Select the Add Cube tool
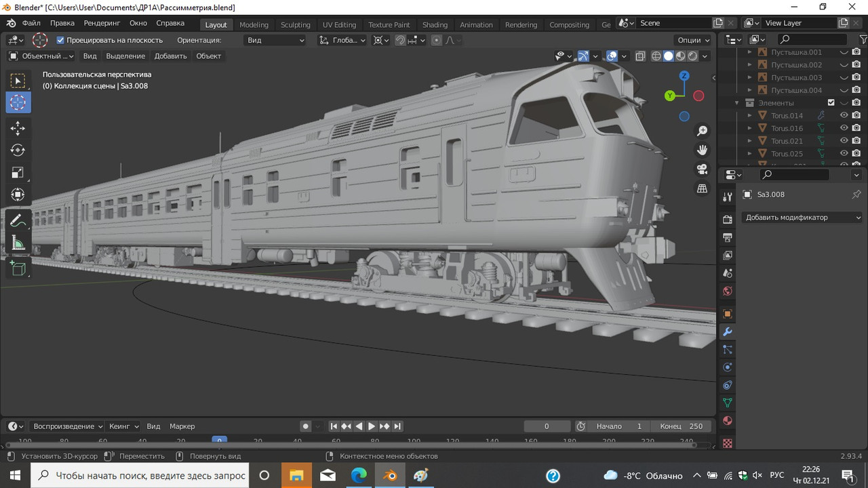This screenshot has height=488, width=868. click(x=18, y=268)
